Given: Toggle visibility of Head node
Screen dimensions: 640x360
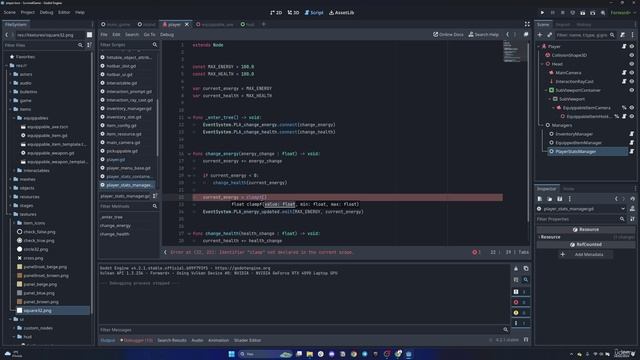Looking at the screenshot, I should pyautogui.click(x=631, y=64).
